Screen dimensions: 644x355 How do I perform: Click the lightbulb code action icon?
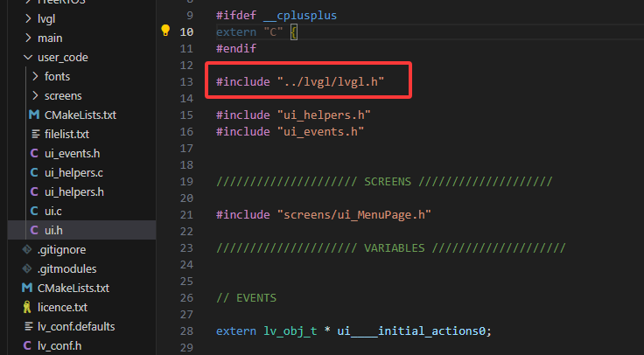point(165,31)
